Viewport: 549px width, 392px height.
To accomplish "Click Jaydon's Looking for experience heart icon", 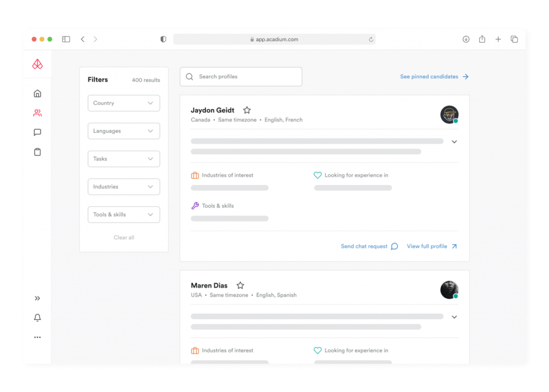I will 317,175.
